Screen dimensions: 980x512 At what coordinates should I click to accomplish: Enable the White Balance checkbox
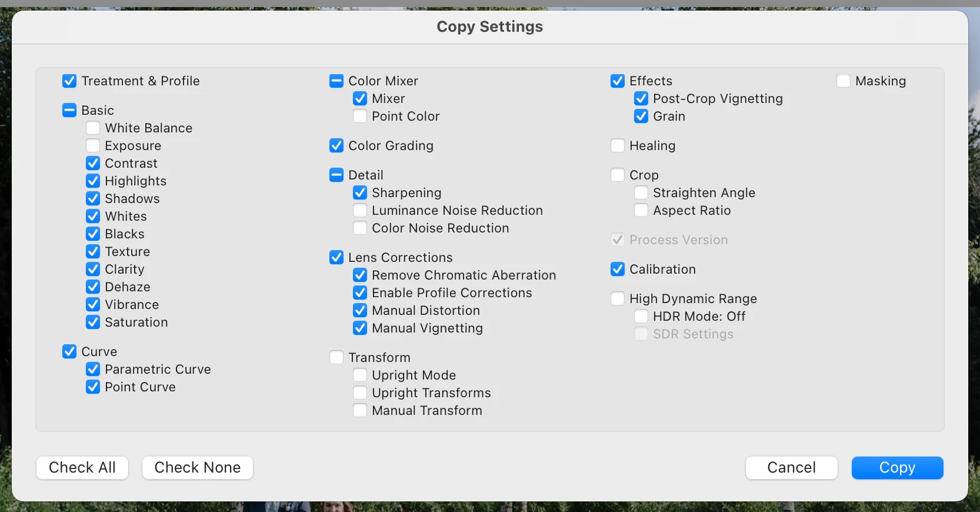coord(93,128)
